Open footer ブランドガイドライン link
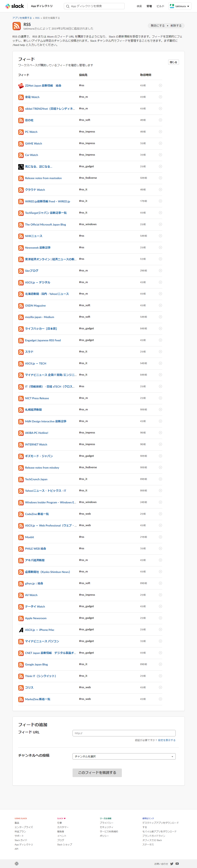 click(154, 836)
